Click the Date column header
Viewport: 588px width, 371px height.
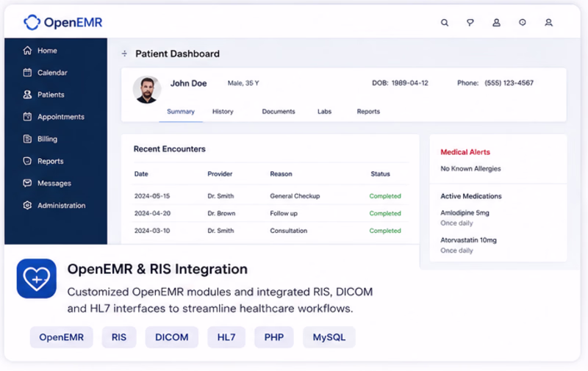[x=141, y=174]
